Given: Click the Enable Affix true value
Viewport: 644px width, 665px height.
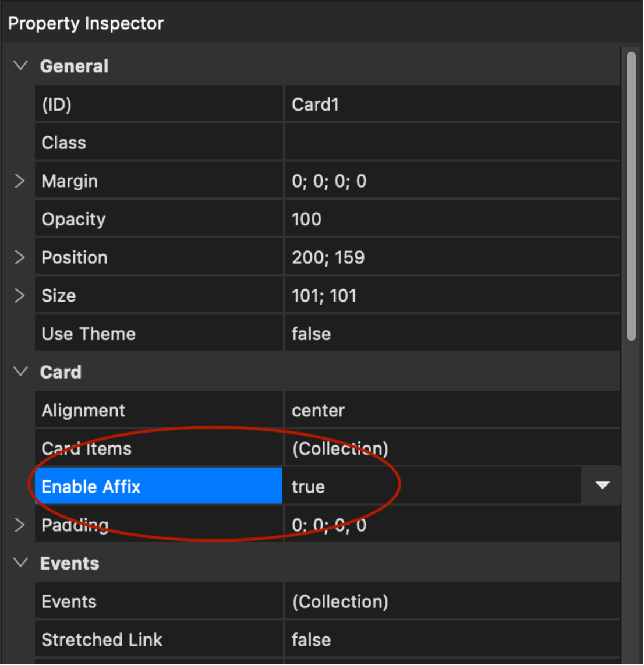Looking at the screenshot, I should (x=431, y=487).
